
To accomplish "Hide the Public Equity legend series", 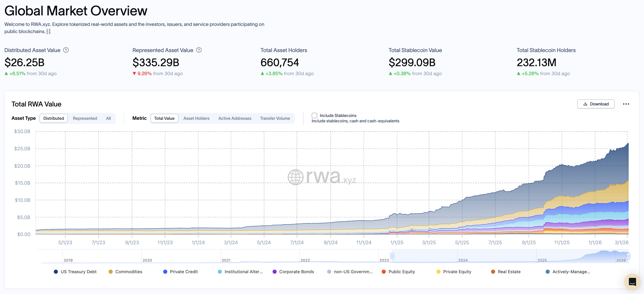I will pyautogui.click(x=398, y=272).
